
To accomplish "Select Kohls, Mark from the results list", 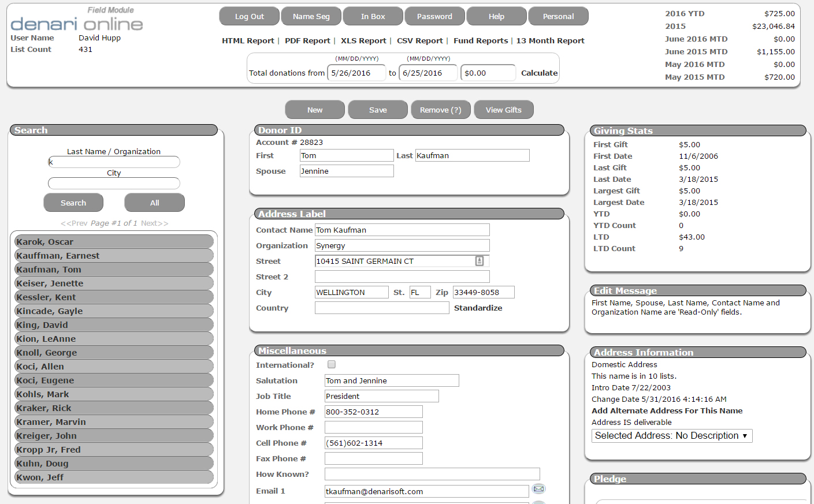I will [x=114, y=394].
